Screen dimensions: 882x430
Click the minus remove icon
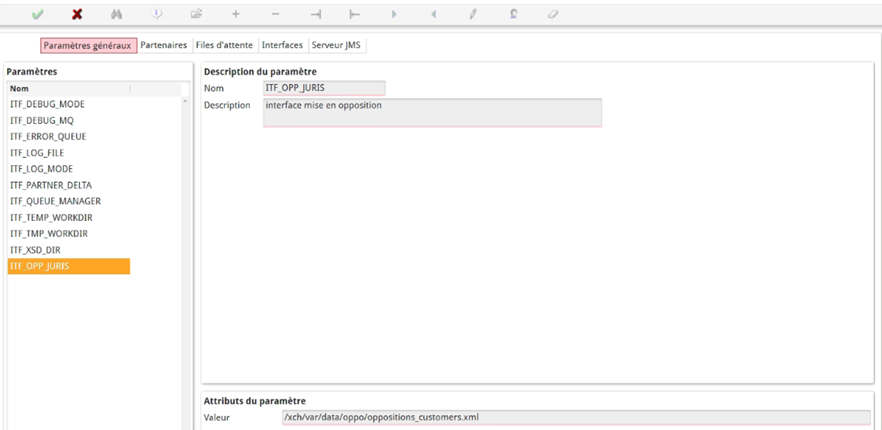[x=275, y=14]
